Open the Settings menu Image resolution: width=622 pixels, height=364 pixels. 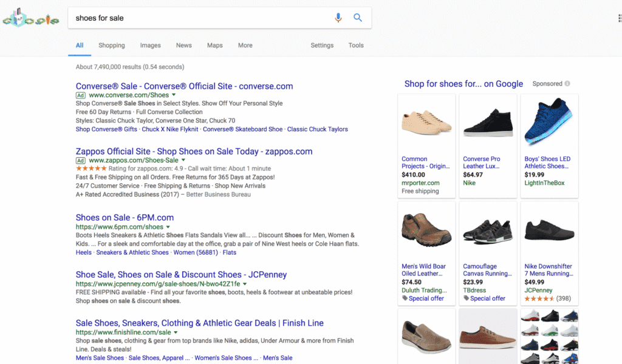(322, 45)
